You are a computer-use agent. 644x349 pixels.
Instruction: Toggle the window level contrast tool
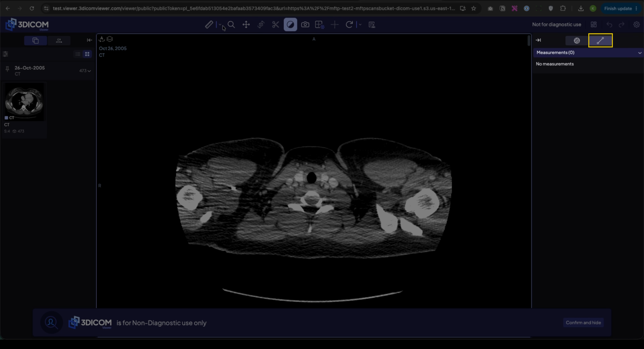pos(290,24)
